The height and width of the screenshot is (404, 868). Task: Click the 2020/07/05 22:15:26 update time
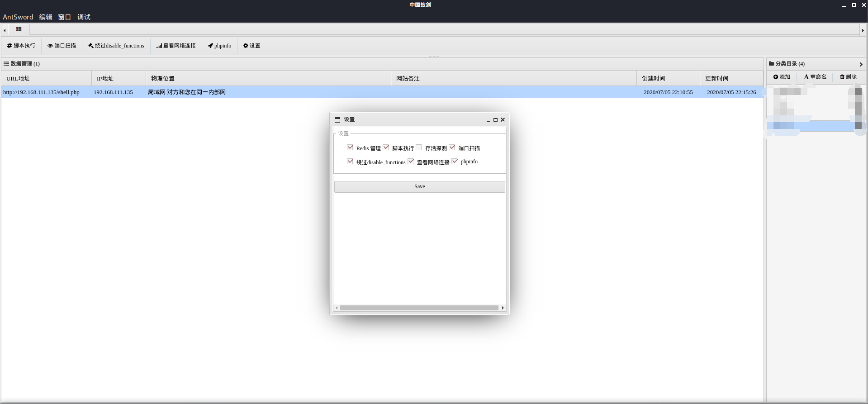(731, 92)
